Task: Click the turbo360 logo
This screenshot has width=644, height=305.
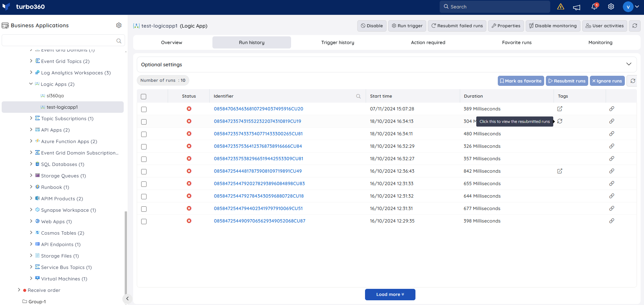Action: coord(24,7)
